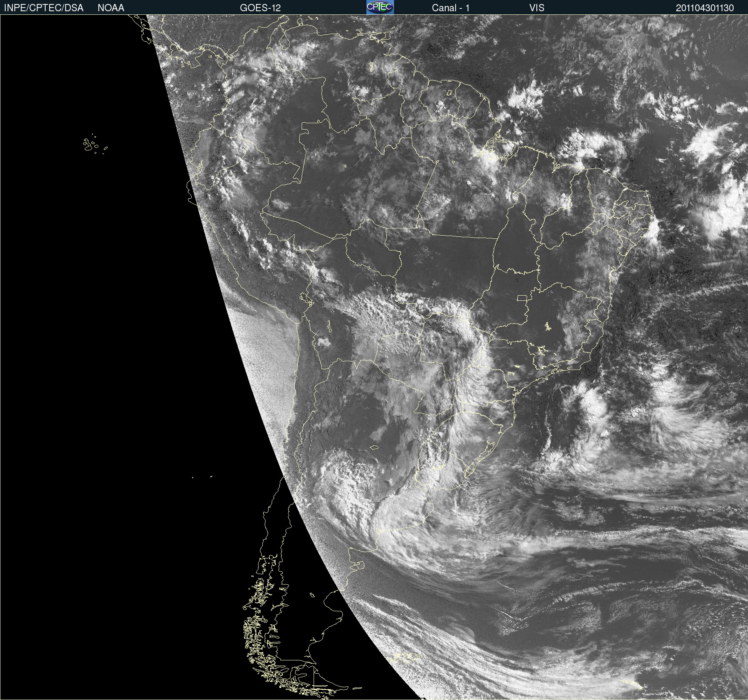The width and height of the screenshot is (748, 700).
Task: Click the 201104301130 timestamp
Action: (705, 8)
